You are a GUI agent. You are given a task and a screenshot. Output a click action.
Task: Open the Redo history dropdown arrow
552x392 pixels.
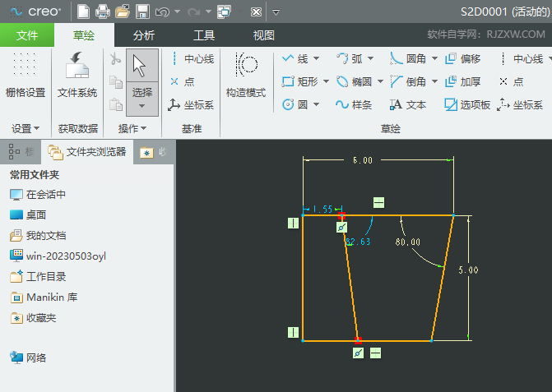point(208,12)
